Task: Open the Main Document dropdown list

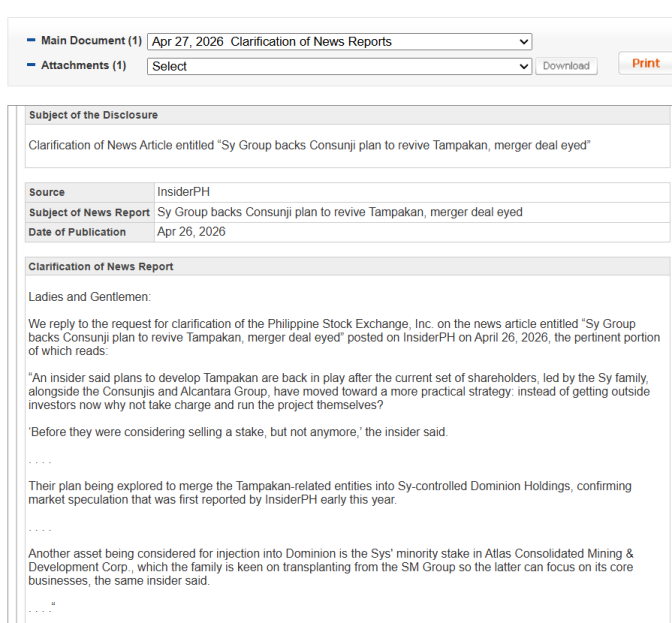Action: (339, 42)
